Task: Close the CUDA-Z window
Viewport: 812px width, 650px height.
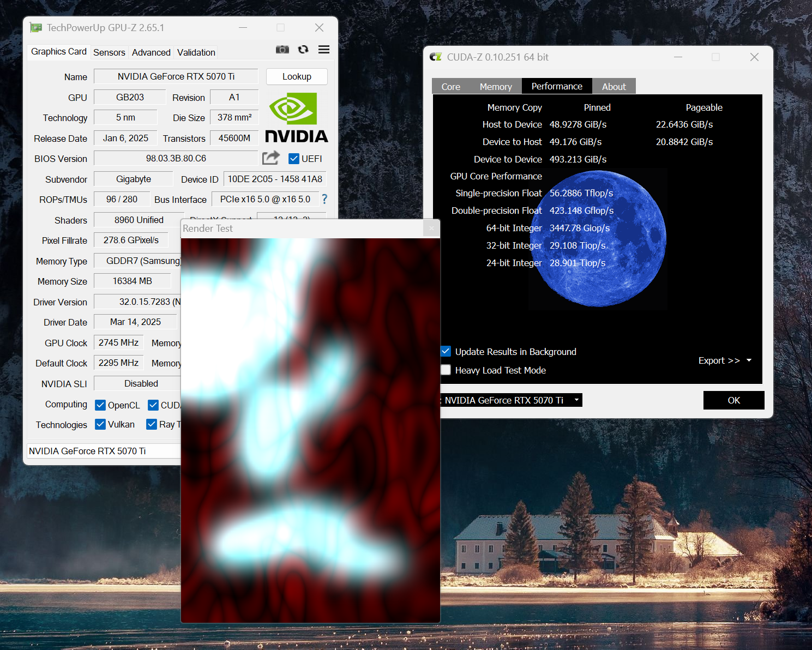Action: point(754,57)
